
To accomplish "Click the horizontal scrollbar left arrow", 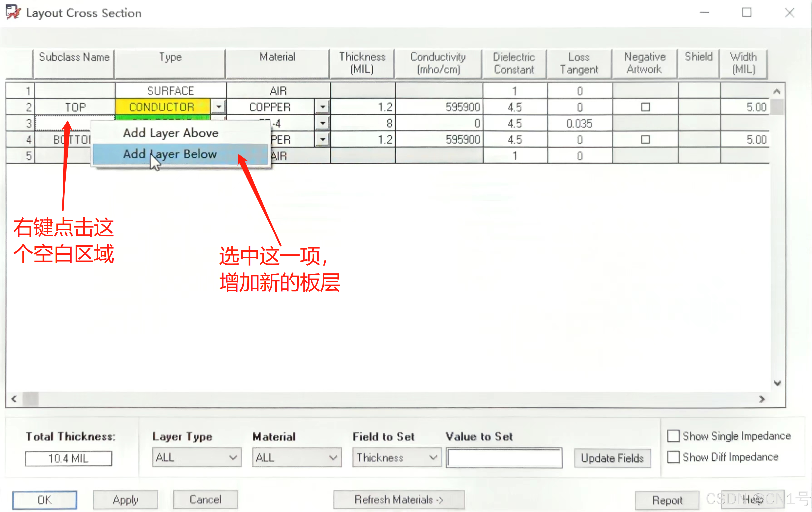I will point(14,399).
